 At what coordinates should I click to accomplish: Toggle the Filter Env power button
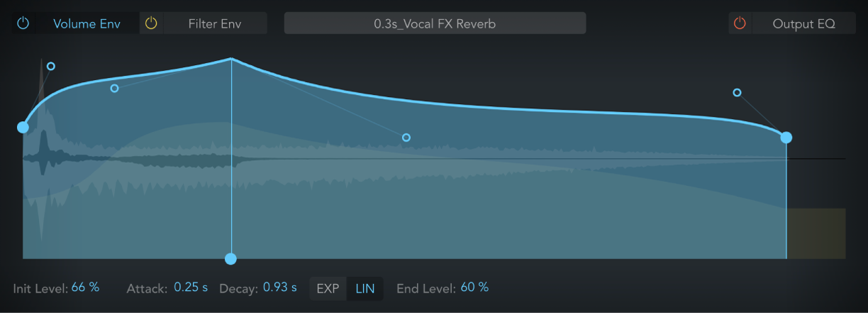(151, 23)
